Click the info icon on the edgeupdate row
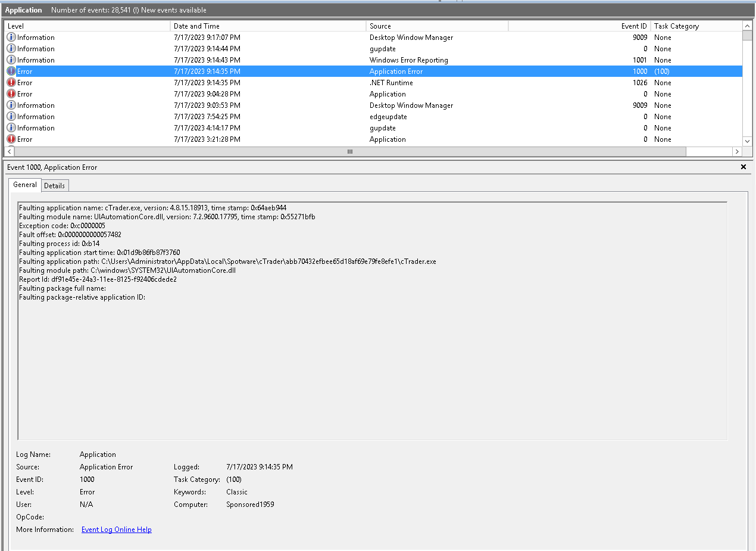The height and width of the screenshot is (551, 756). click(11, 117)
